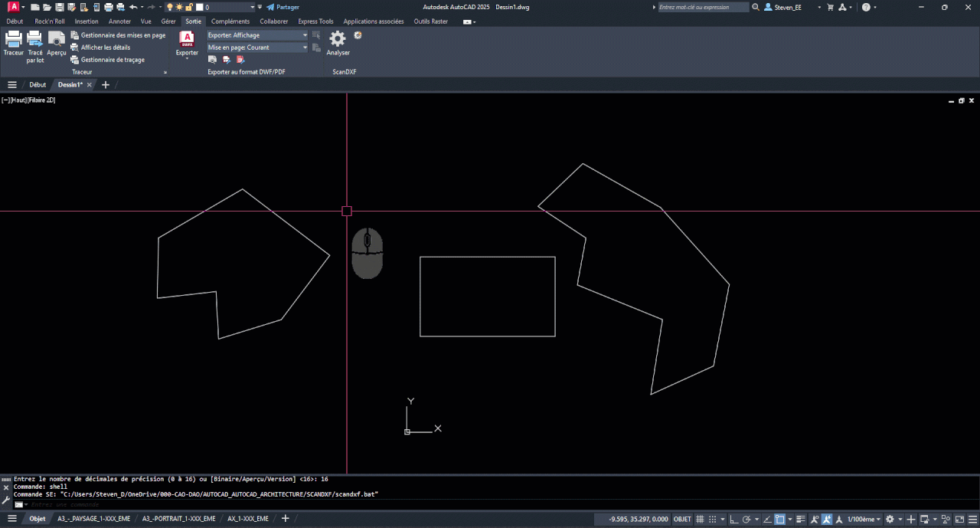
Task: Switch to the Annoter ribbon tab
Action: tap(119, 21)
